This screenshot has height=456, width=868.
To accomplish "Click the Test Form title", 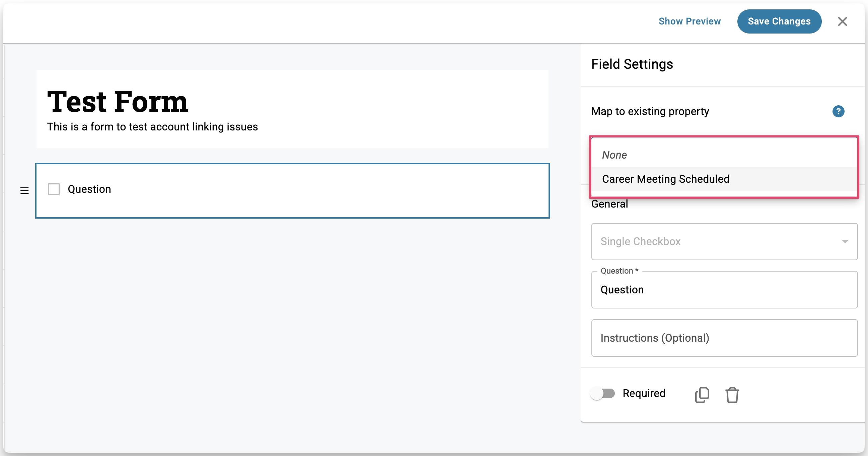I will 118,102.
